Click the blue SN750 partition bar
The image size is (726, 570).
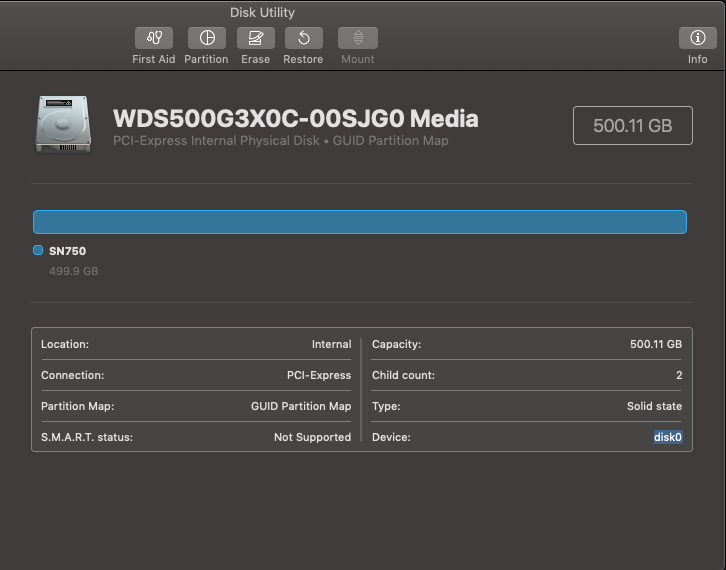tap(360, 222)
